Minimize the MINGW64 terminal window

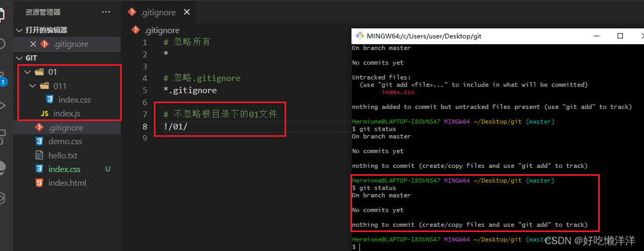coord(597,36)
